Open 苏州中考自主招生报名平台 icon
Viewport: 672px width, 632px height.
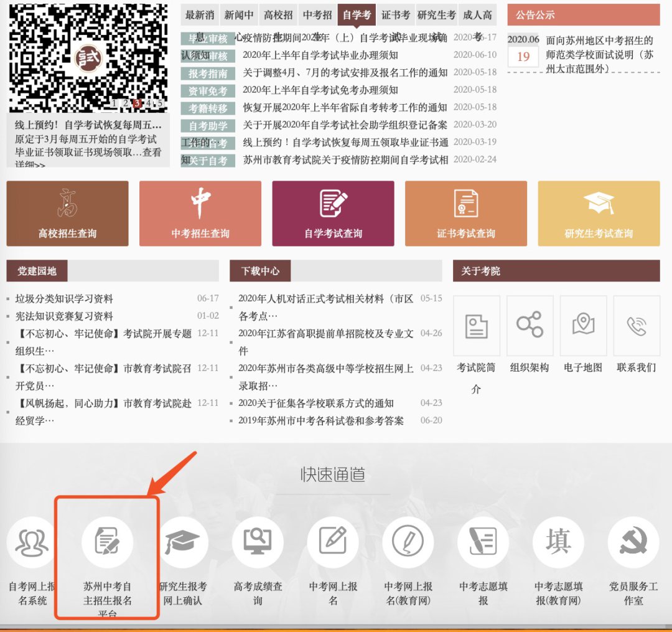107,542
